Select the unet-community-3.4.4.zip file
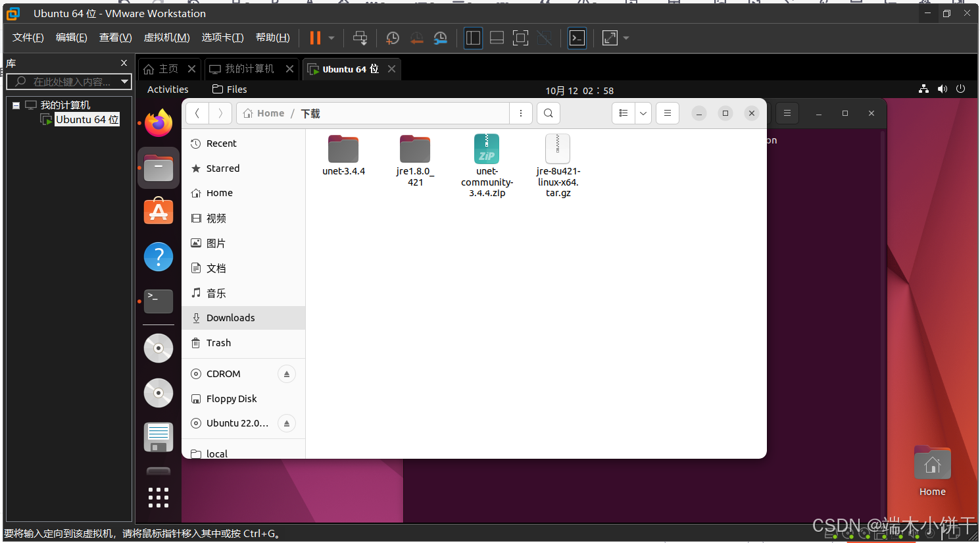Image resolution: width=980 pixels, height=543 pixels. pyautogui.click(x=487, y=166)
